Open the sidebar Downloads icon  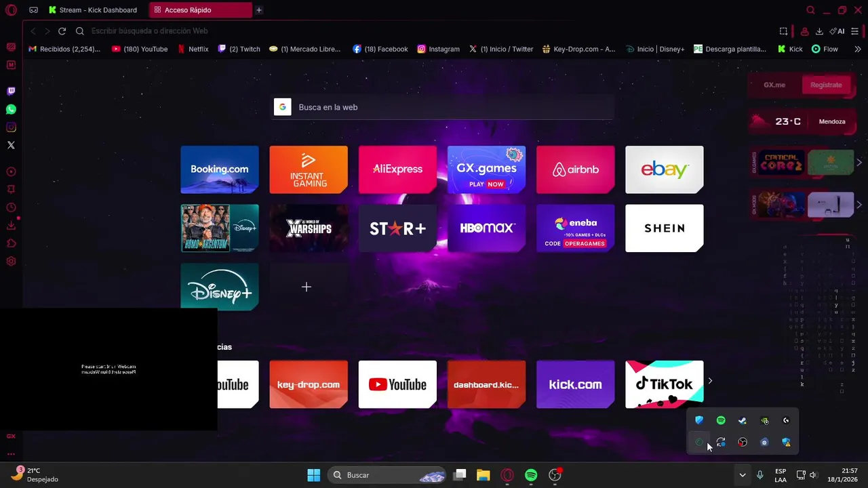click(11, 225)
